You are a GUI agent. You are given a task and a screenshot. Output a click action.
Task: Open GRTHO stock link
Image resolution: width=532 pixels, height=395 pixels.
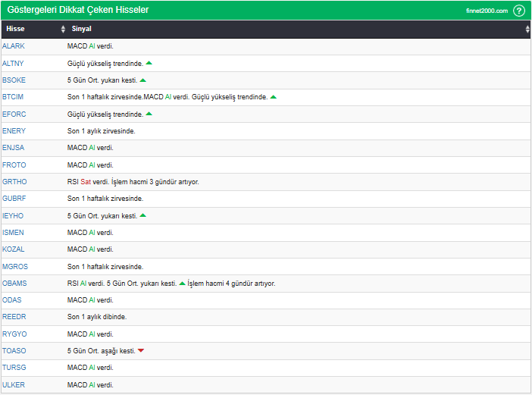14,182
